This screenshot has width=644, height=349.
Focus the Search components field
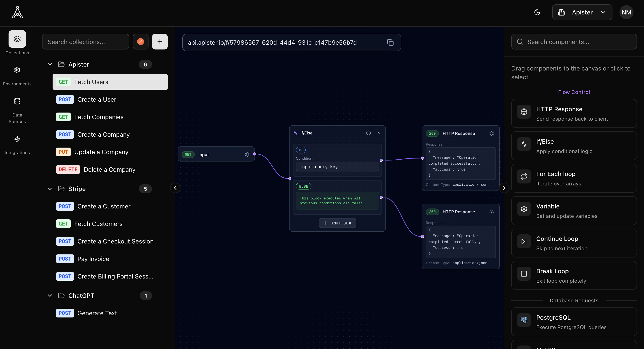pyautogui.click(x=574, y=42)
